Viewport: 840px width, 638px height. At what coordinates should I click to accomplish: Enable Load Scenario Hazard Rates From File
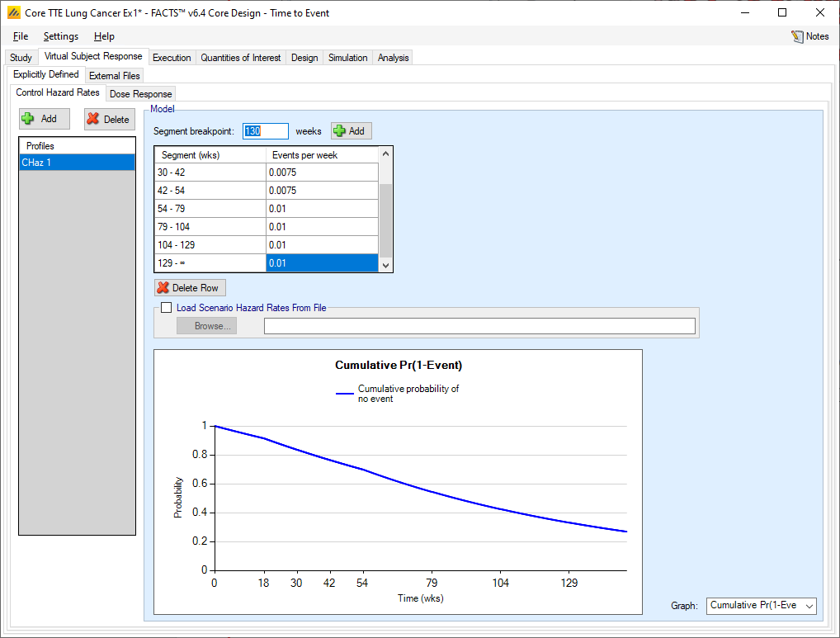click(x=167, y=308)
